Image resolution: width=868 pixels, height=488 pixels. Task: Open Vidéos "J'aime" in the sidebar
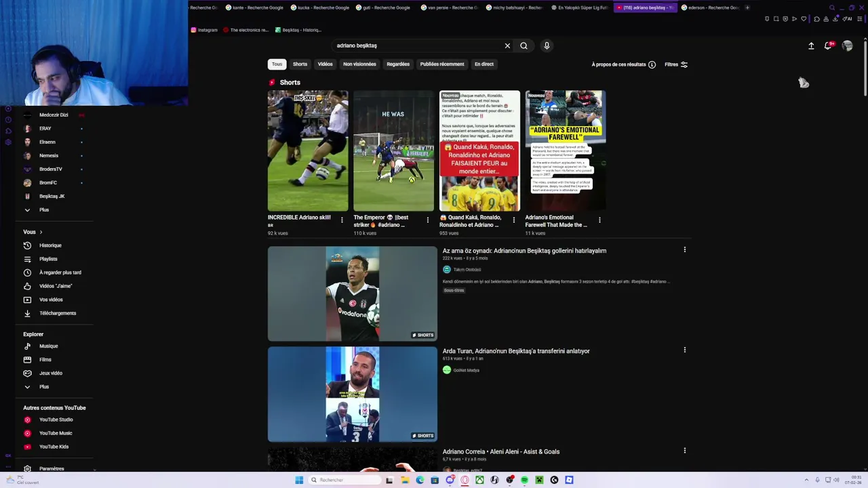[x=56, y=286]
